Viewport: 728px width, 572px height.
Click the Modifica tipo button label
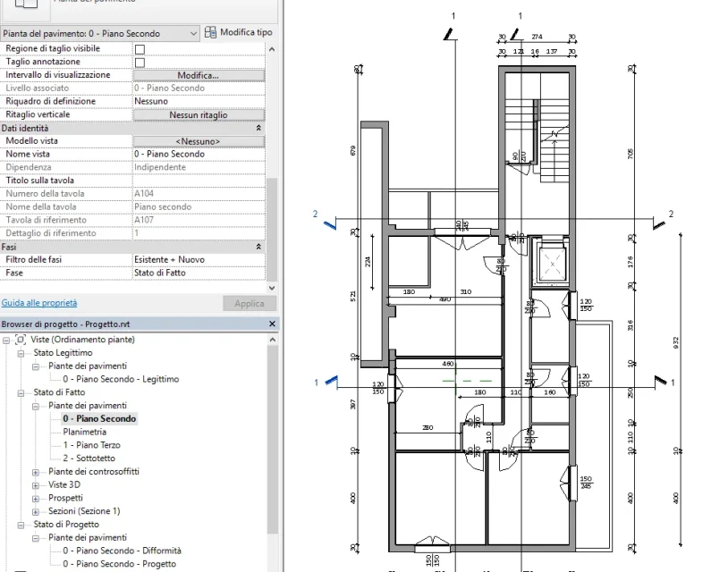246,32
